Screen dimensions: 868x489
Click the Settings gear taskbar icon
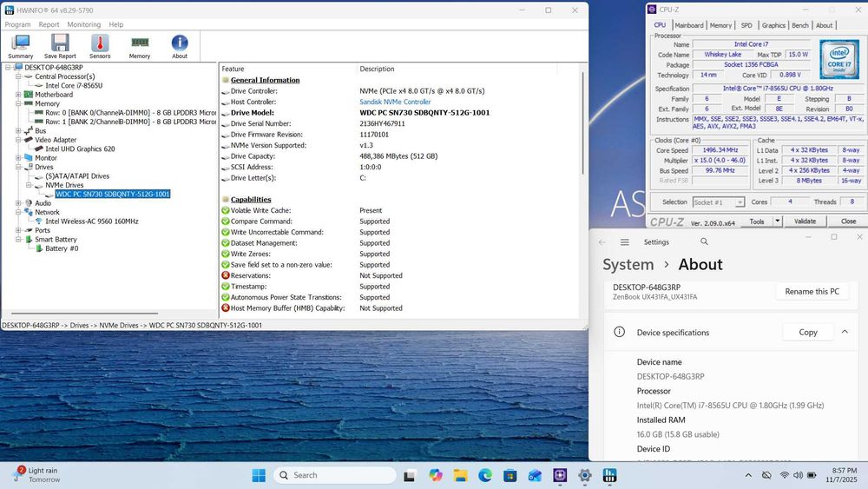click(x=584, y=475)
